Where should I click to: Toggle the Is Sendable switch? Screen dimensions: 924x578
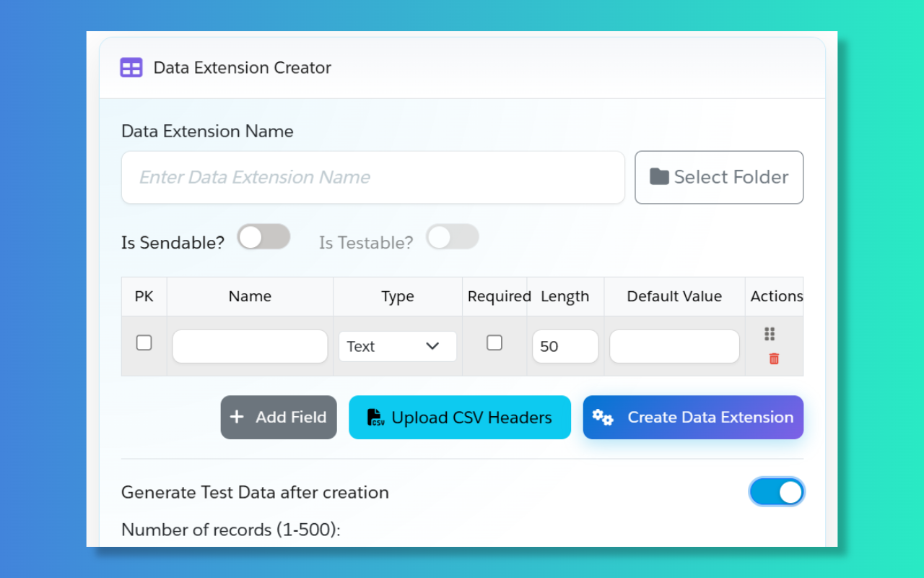[263, 237]
